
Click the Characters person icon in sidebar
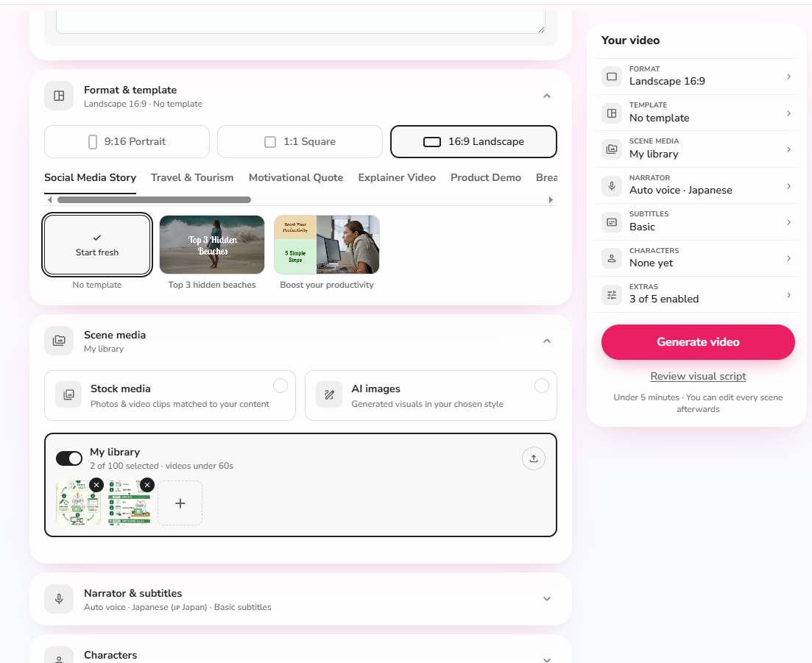612,258
